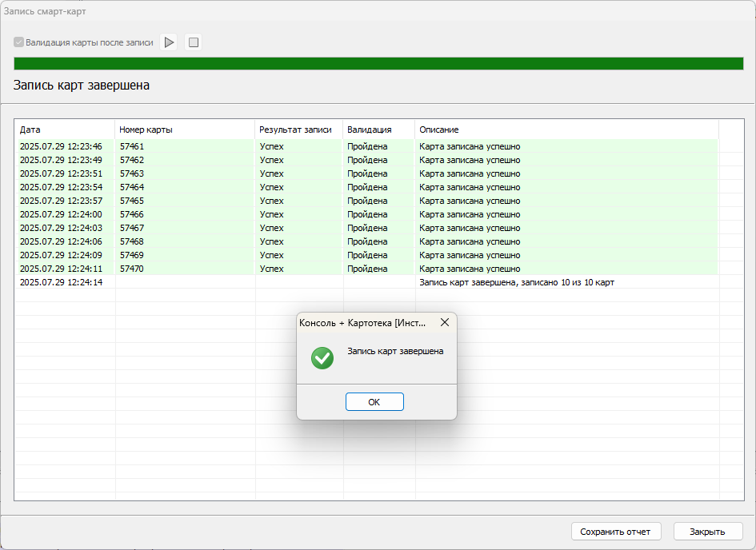Click the green checkmark success icon
The image size is (756, 550).
(x=322, y=357)
